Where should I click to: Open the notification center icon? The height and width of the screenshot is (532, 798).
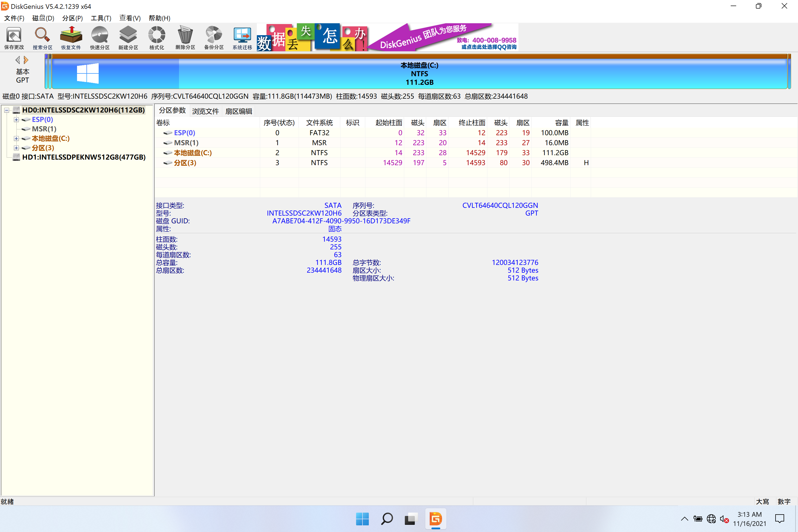pos(779,519)
